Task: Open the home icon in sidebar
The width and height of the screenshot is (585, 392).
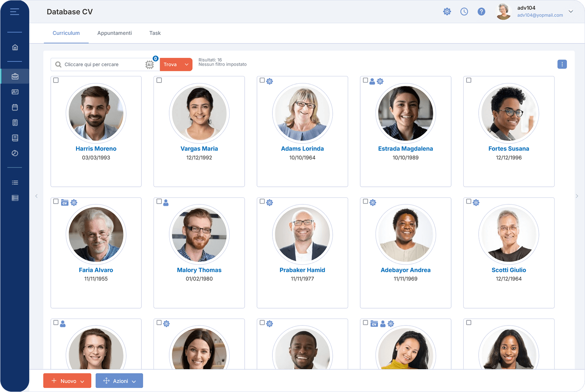Action: (x=15, y=47)
